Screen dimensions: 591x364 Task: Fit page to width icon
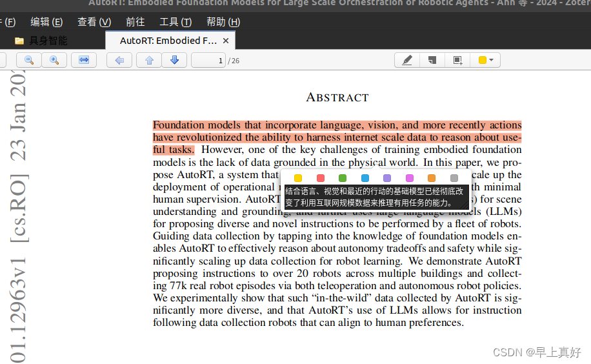tap(84, 61)
